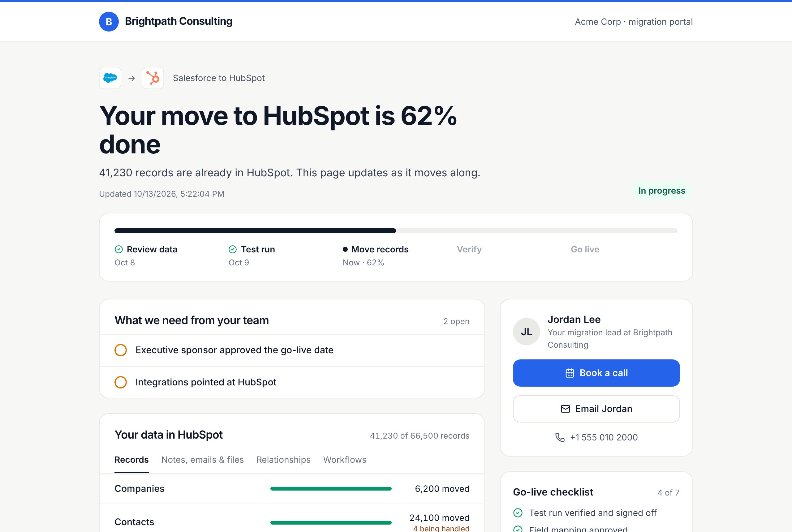Screen dimensions: 792x532
Task: Click the overall migration progress bar
Action: (396, 231)
